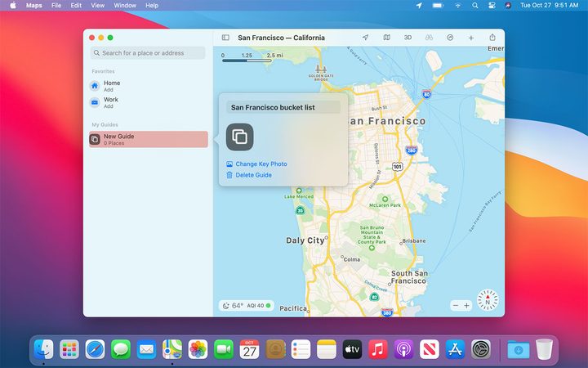The height and width of the screenshot is (368, 588).
Task: Open Music from the Dock
Action: click(x=378, y=349)
